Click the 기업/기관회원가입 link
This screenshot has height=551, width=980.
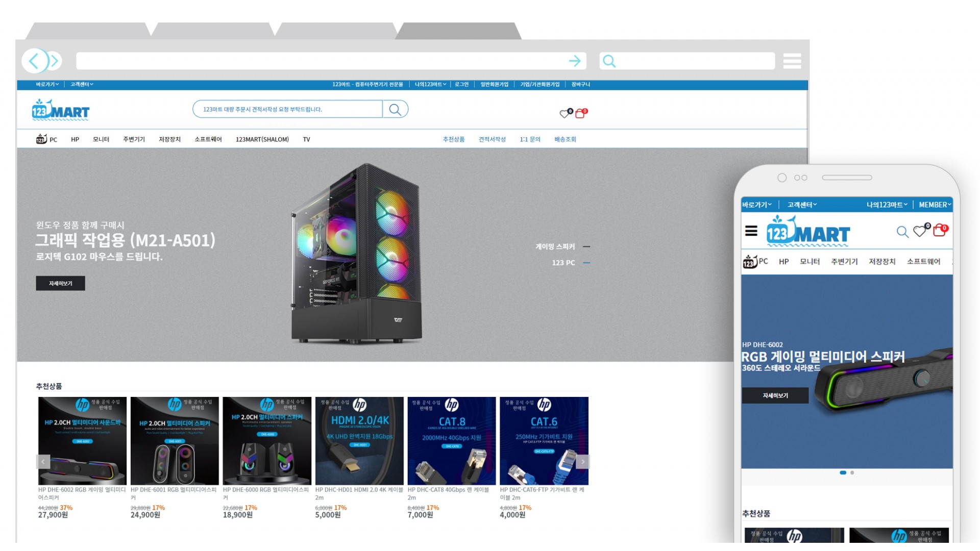[x=540, y=84]
